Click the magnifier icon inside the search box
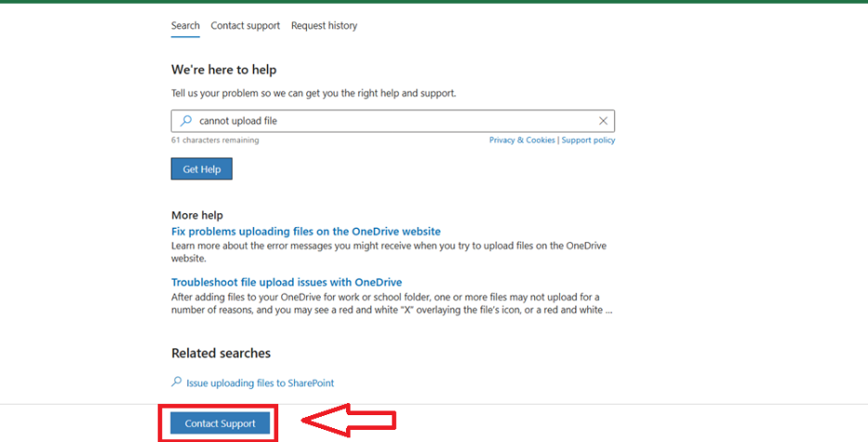This screenshot has height=442, width=868. [186, 120]
